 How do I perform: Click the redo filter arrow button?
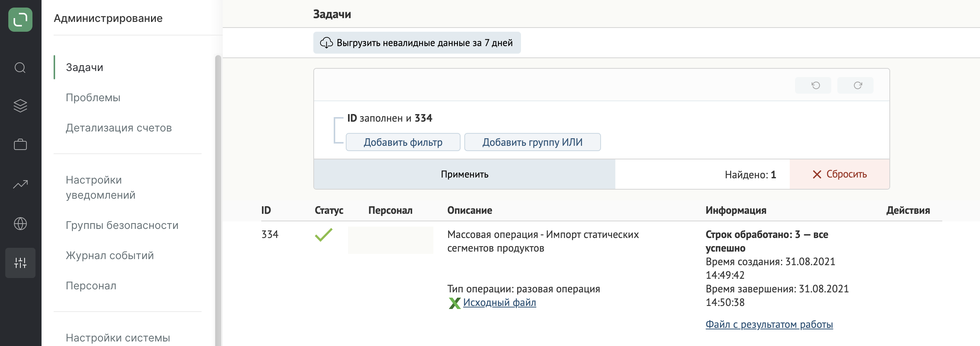855,85
